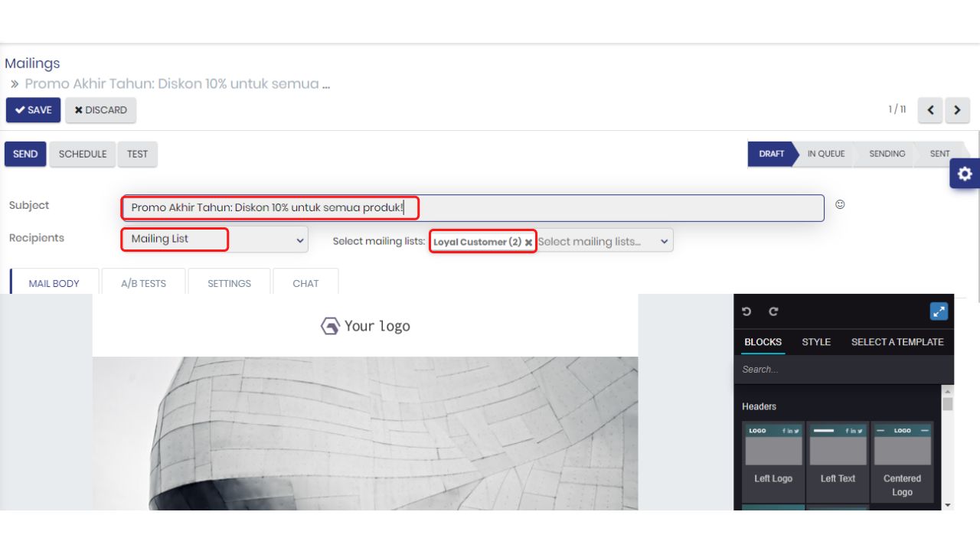Screen dimensions: 980x551
Task: Click the redo arrow in editor panel
Action: coord(773,311)
